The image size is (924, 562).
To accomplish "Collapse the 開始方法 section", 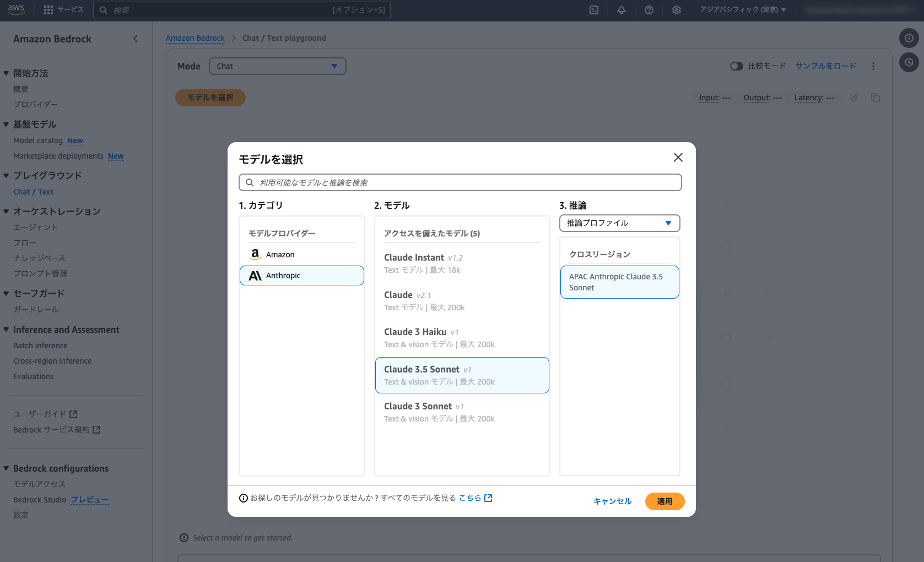I will (x=6, y=73).
